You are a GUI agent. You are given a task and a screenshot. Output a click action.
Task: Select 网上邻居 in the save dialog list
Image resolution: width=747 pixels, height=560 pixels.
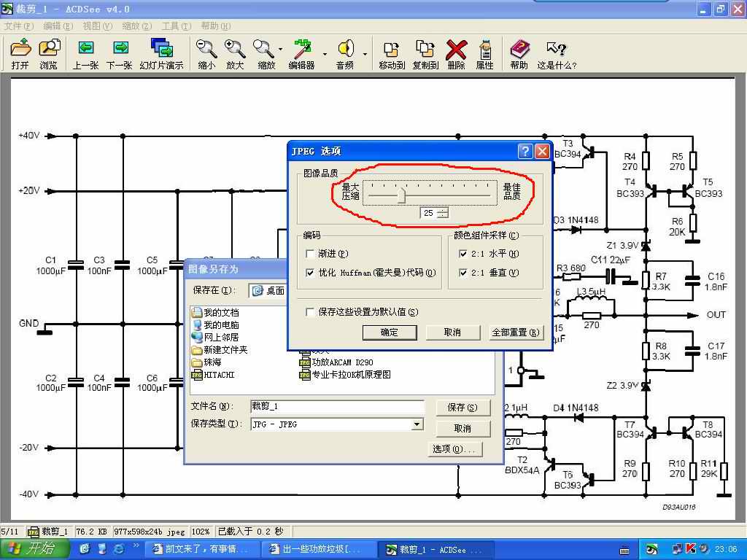click(215, 337)
